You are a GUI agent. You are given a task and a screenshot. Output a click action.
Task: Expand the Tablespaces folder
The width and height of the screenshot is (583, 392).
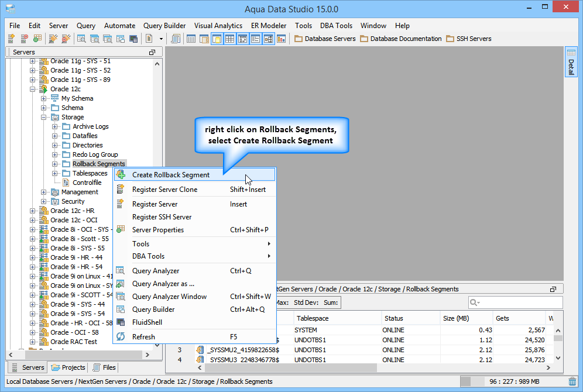(x=55, y=173)
